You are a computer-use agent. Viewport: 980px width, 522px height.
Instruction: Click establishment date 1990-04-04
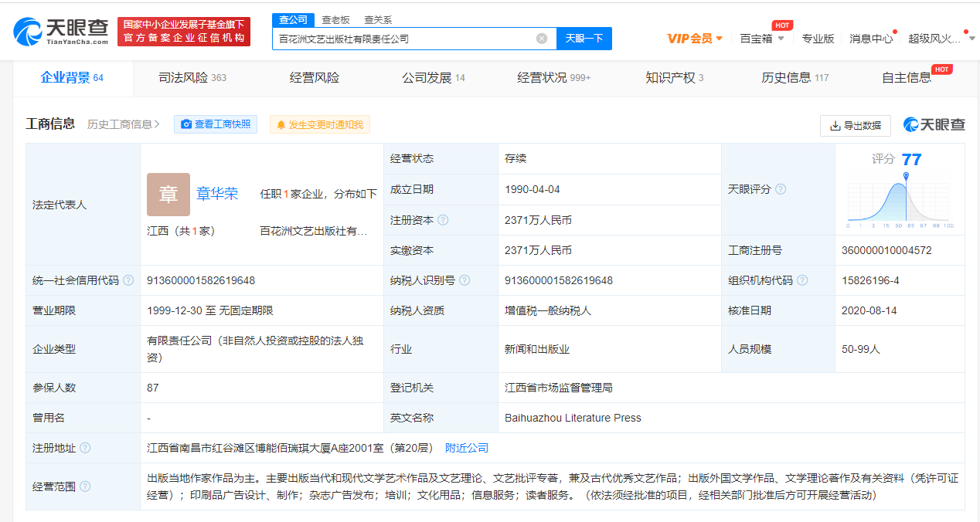point(533,189)
